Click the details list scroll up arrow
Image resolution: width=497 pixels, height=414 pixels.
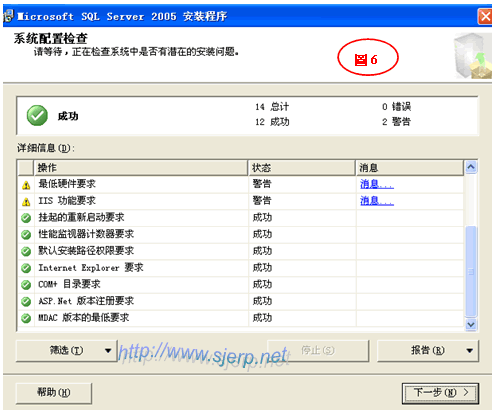tap(471, 167)
